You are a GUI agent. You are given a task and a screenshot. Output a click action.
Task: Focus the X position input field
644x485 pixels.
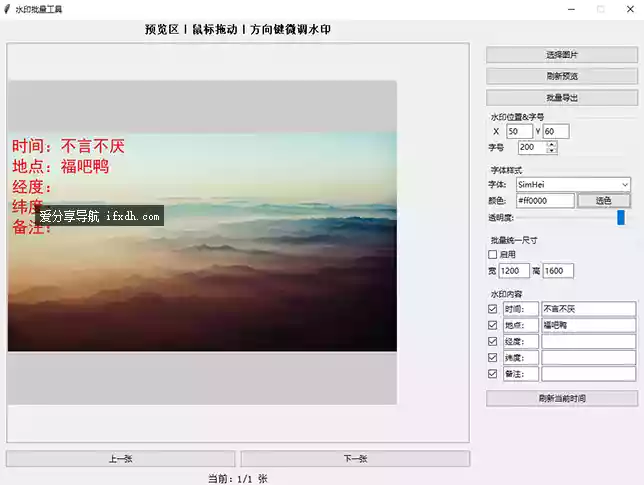click(x=519, y=131)
